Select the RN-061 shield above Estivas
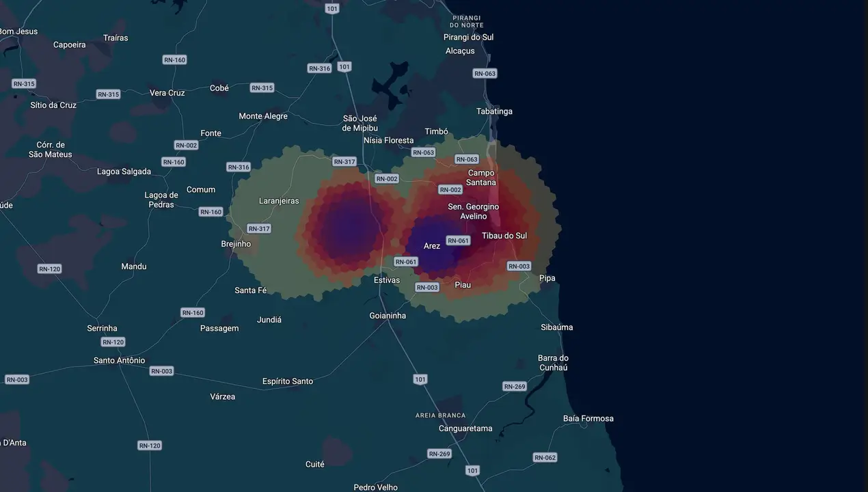The height and width of the screenshot is (492, 868). coord(406,262)
